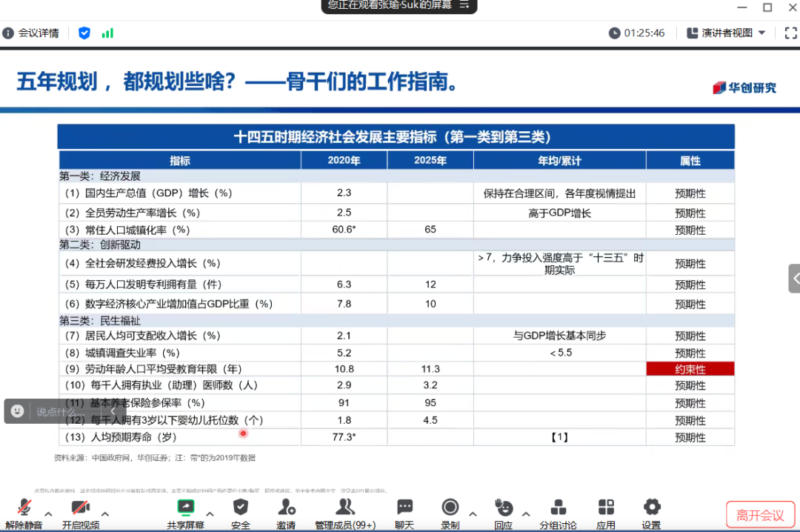This screenshot has height=532, width=800.
Task: Open menu on screen-viewing banner at top
Action: [x=464, y=4]
